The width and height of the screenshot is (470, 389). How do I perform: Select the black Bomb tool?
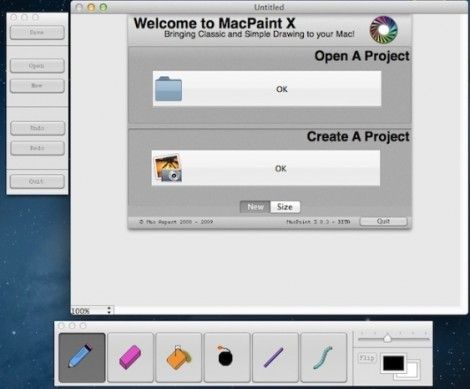click(x=227, y=357)
